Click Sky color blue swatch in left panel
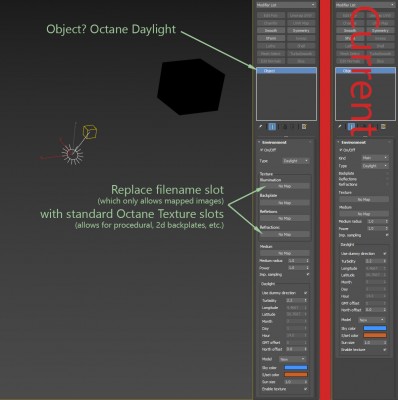398x400 pixels. [296, 368]
